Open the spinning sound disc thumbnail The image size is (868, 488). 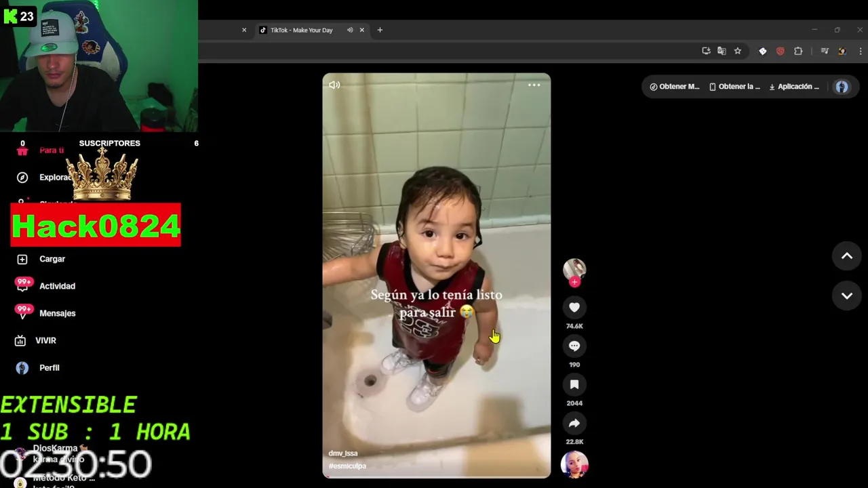point(574,465)
